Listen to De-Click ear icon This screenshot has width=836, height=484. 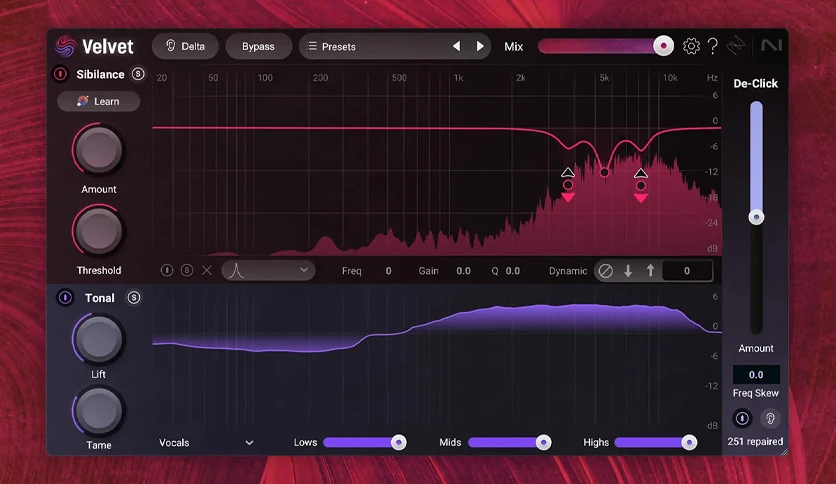pos(770,418)
